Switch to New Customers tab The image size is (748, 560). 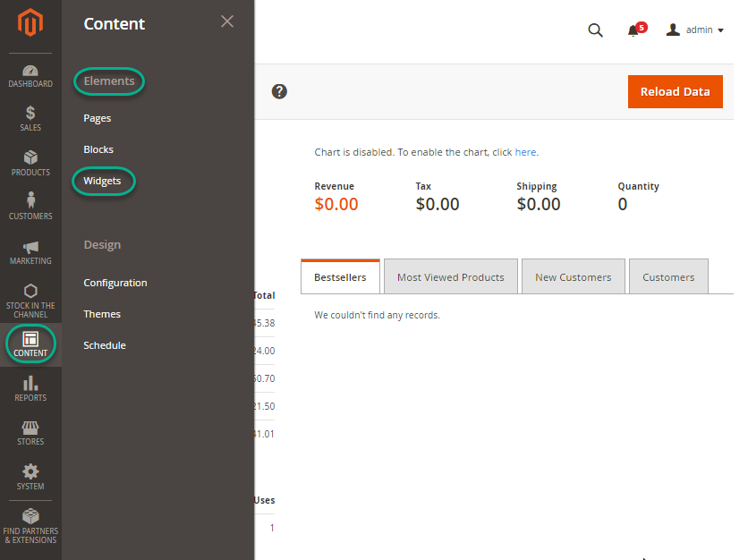(x=573, y=277)
